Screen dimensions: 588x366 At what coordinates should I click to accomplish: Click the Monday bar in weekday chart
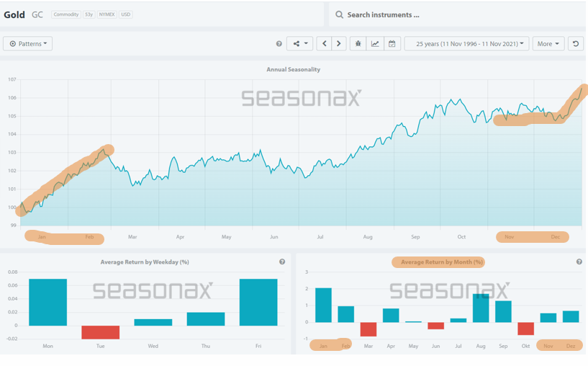tap(48, 302)
